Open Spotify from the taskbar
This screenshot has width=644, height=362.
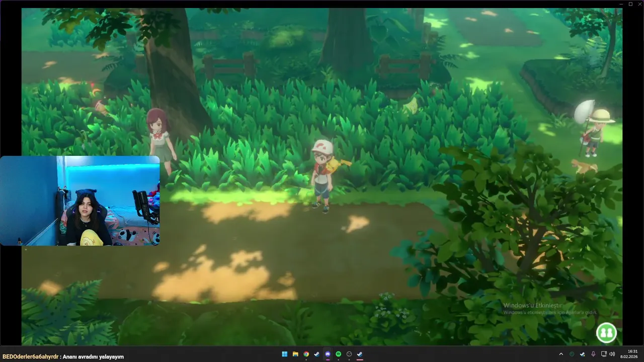[x=338, y=354]
